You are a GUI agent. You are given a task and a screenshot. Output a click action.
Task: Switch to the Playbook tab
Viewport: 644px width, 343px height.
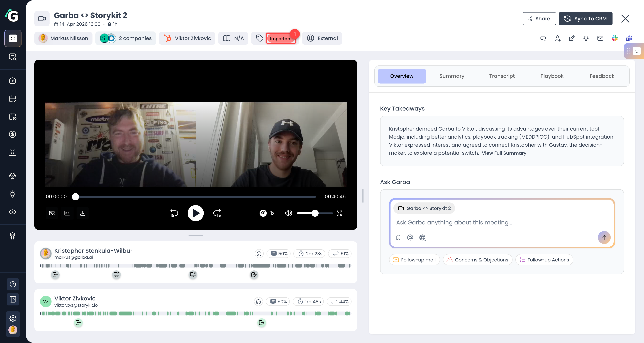(552, 76)
